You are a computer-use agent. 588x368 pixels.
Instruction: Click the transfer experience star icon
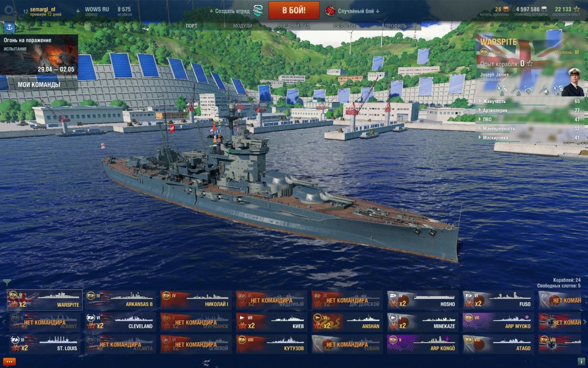tap(576, 9)
